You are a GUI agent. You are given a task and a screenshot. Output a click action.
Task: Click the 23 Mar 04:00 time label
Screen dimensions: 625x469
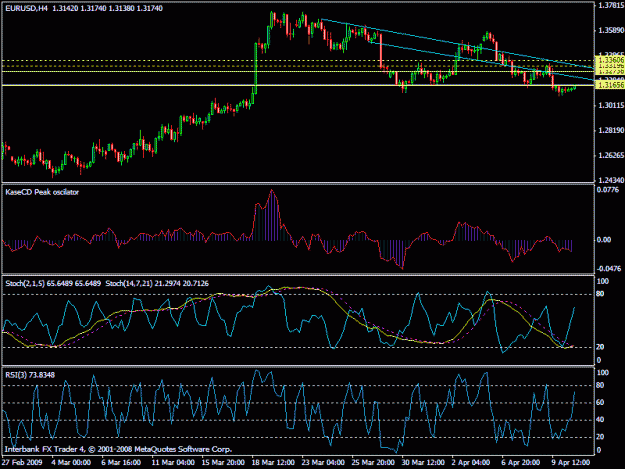(323, 463)
